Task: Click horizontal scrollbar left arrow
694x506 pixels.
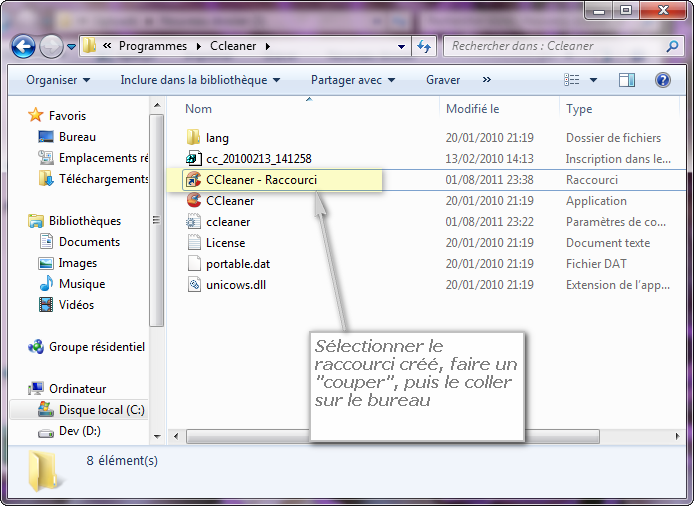Action: pyautogui.click(x=176, y=436)
